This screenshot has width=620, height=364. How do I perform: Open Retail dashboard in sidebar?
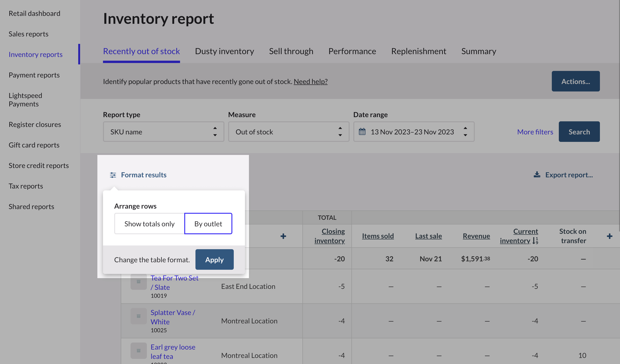pyautogui.click(x=35, y=13)
